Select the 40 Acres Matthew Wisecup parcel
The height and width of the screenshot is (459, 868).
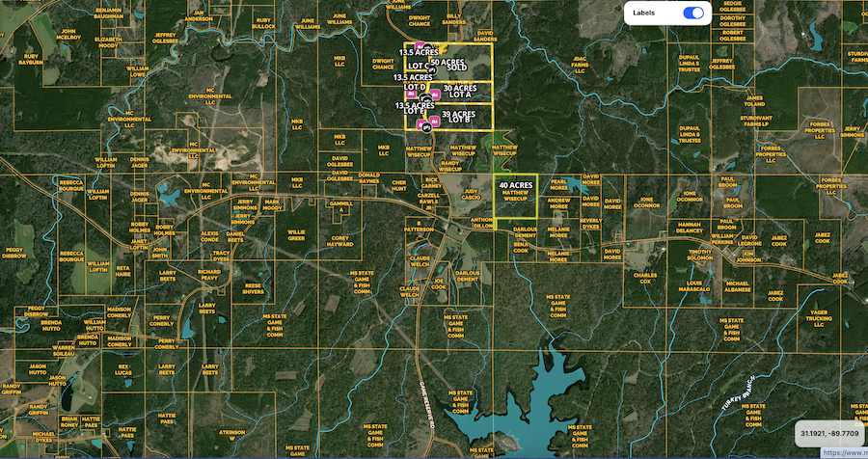(x=515, y=200)
